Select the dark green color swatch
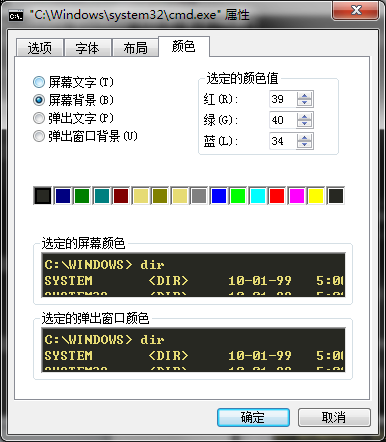 82,196
